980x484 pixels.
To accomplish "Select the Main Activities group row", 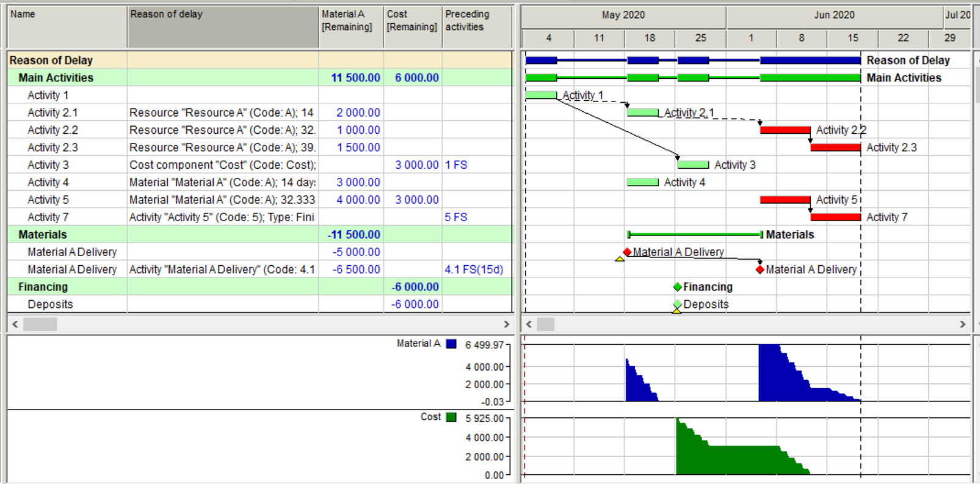I will coord(260,78).
